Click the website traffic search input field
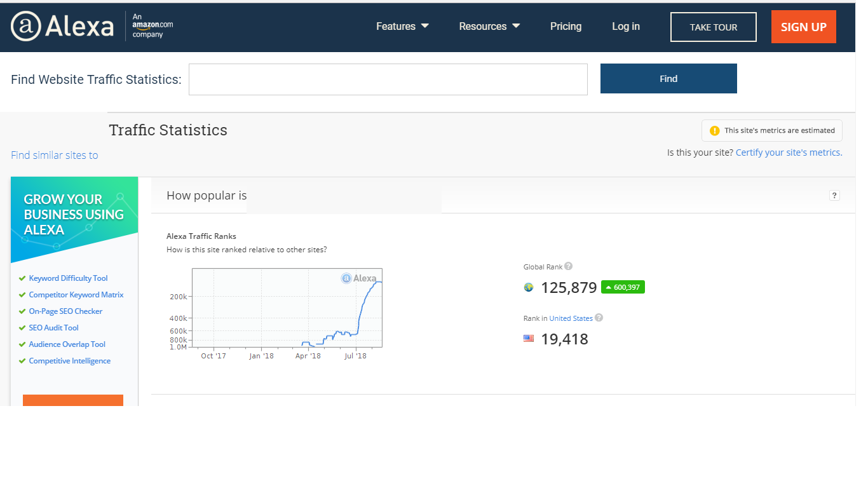Viewport: 868px width, 488px height. tap(388, 79)
